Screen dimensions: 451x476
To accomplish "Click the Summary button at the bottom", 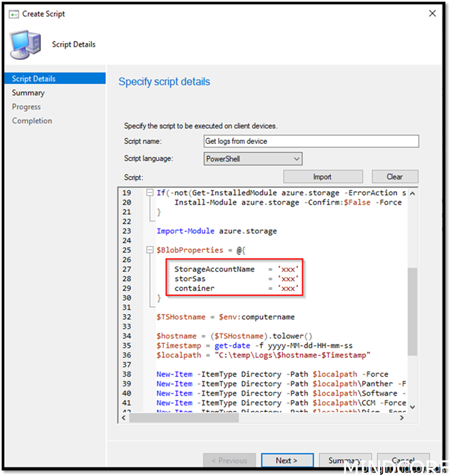I will point(345,461).
